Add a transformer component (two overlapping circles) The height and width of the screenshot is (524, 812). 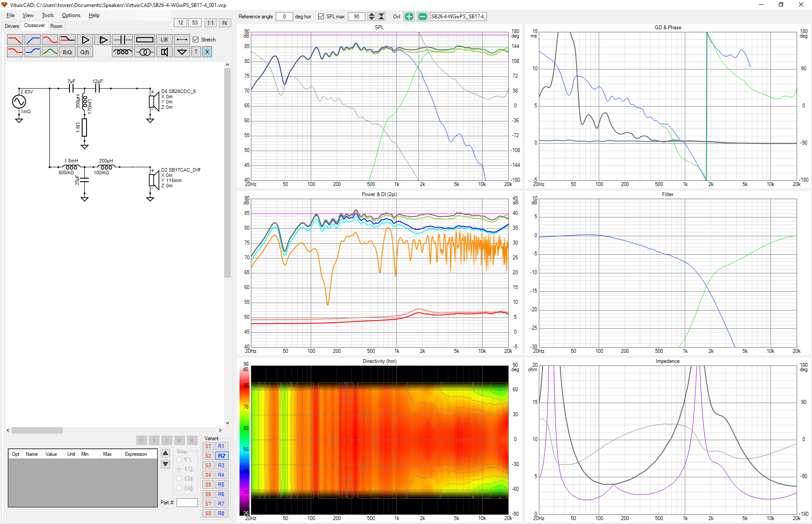click(x=145, y=52)
